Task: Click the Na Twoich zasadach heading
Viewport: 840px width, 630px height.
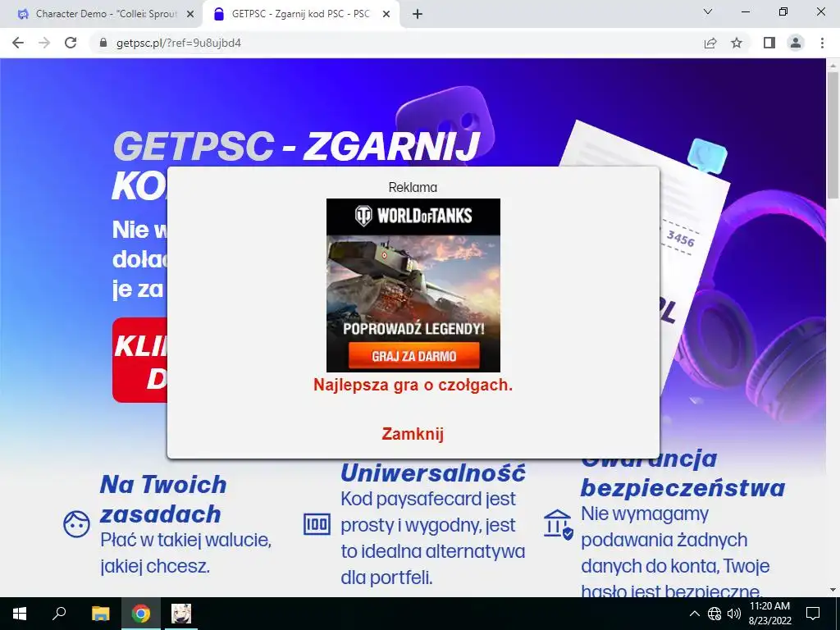Action: point(163,500)
